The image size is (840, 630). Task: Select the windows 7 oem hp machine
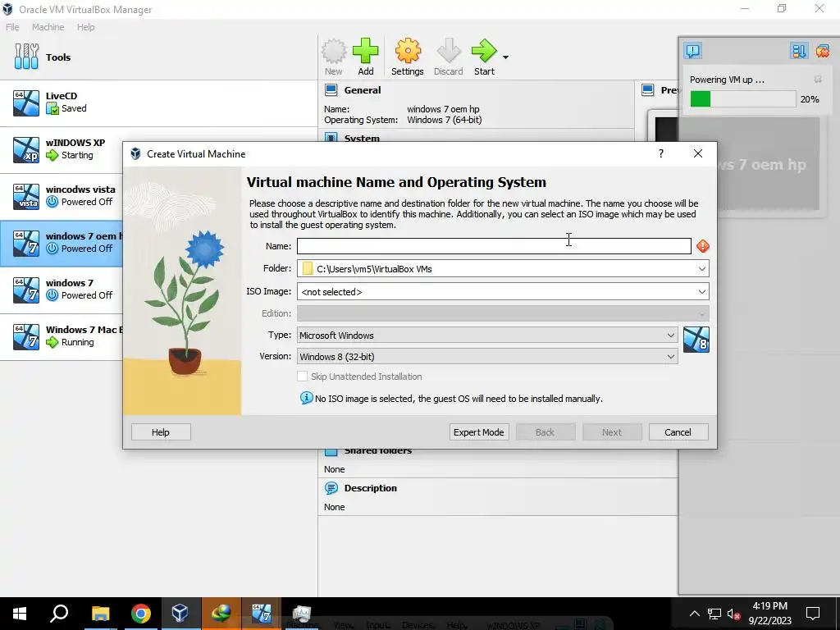(x=61, y=243)
